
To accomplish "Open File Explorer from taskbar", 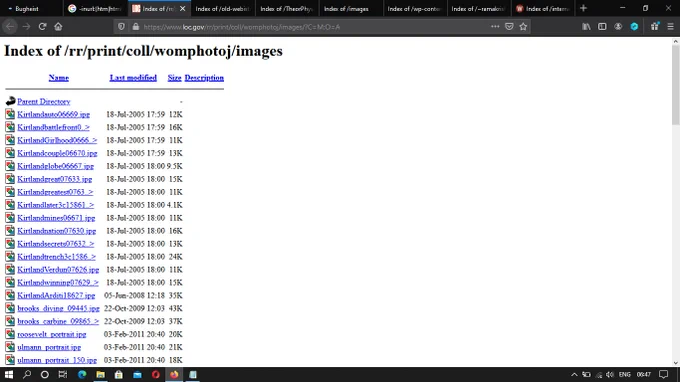I will pos(100,375).
